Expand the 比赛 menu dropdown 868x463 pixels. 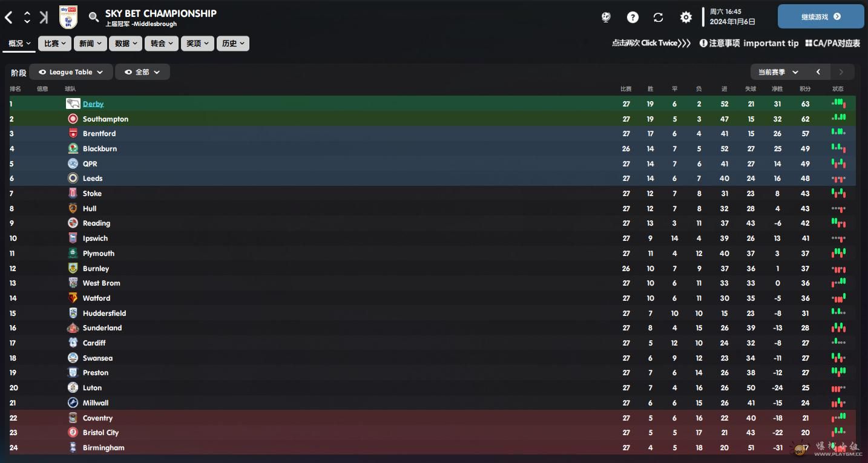[56, 44]
